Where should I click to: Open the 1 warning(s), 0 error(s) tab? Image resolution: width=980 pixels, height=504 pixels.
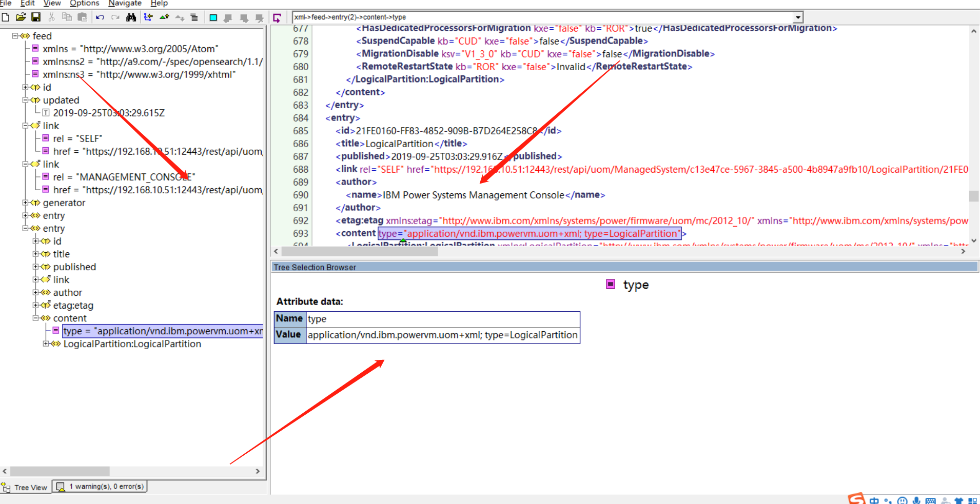(x=101, y=487)
